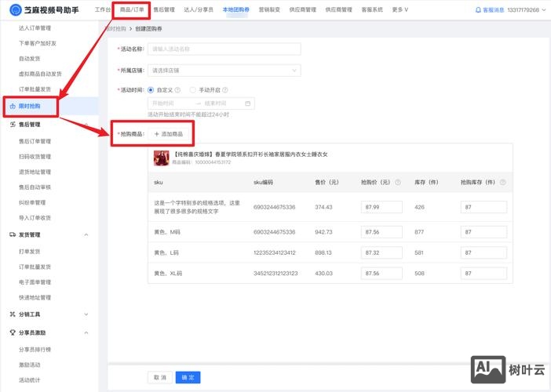
Task: Collapse the 发货管理 sidebar section chevron
Action: click(86, 234)
